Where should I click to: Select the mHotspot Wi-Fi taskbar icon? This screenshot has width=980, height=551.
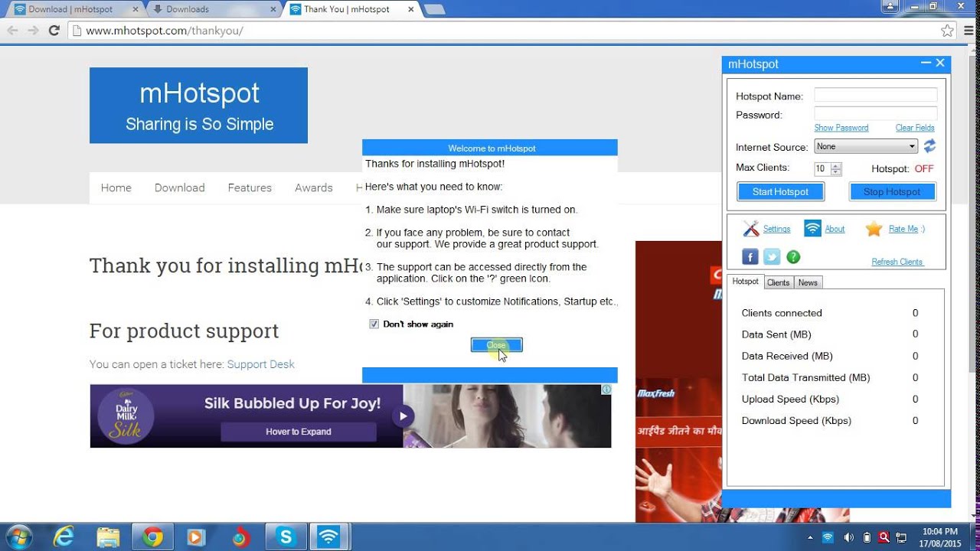tap(329, 537)
